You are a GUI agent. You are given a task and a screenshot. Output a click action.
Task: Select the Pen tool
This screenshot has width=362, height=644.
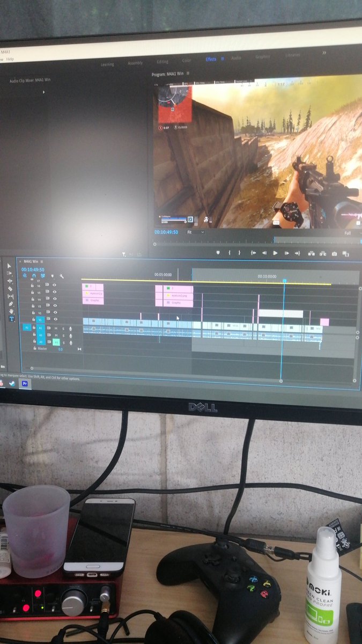click(11, 304)
